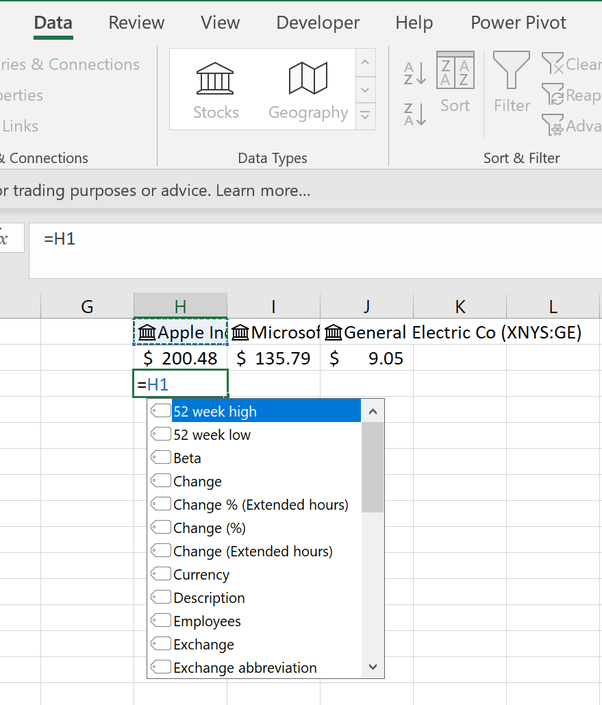Open the Power Pivot tab
The height and width of the screenshot is (705, 602).
[x=518, y=23]
